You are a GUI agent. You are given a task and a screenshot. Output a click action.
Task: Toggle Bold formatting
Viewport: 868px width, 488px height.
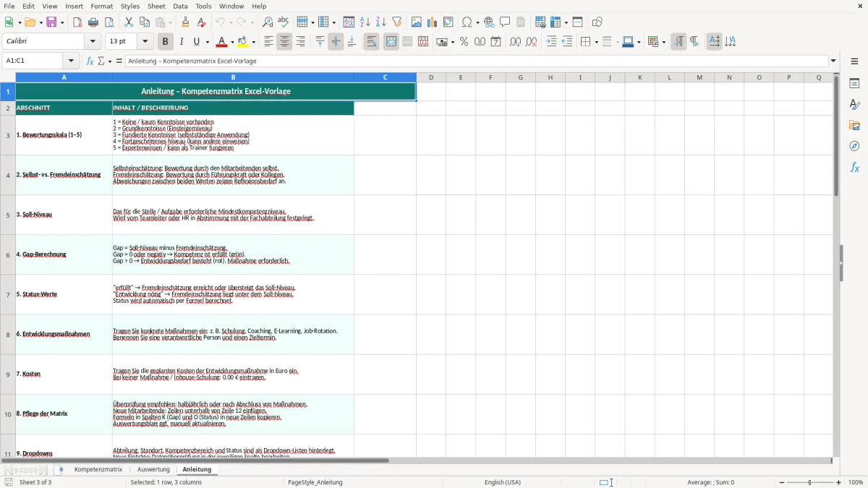pos(165,42)
